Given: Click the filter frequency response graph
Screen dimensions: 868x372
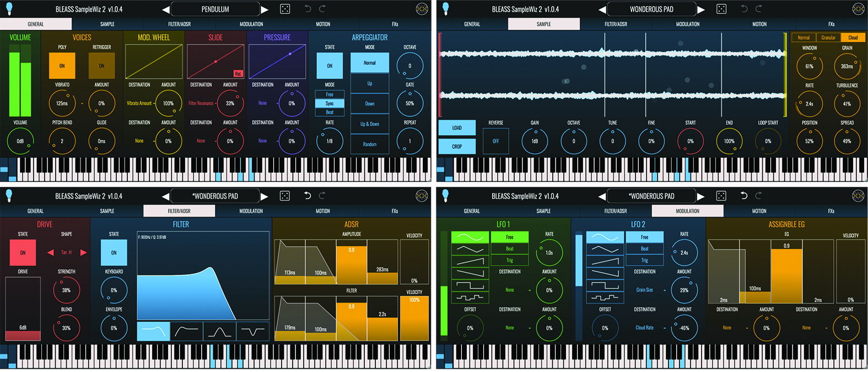Looking at the screenshot, I should click(203, 276).
